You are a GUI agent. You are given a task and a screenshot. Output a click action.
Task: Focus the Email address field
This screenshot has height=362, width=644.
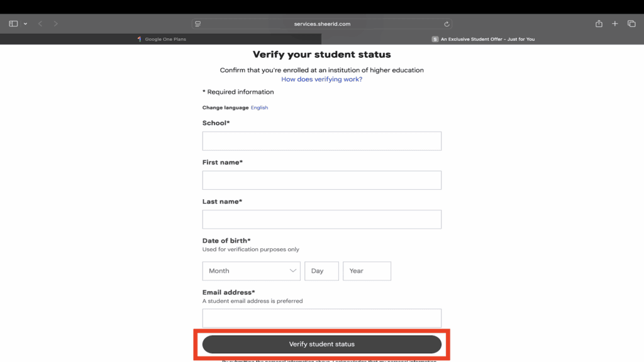point(321,318)
